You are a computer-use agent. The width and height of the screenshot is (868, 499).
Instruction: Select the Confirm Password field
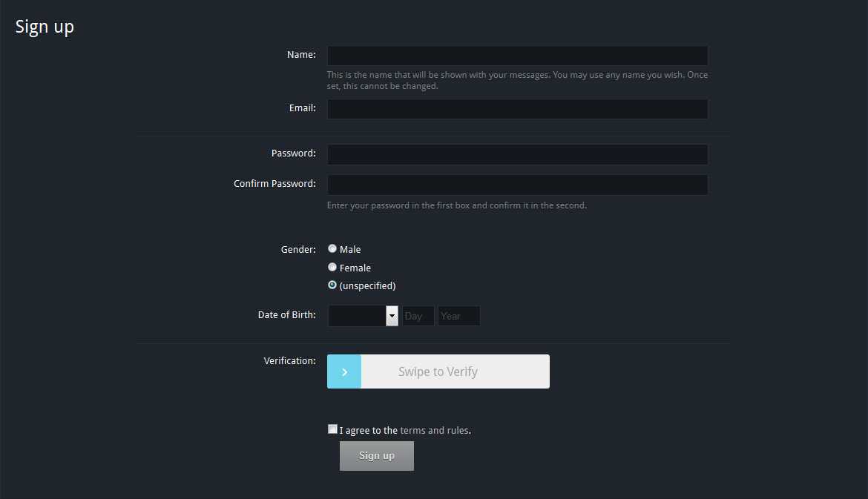click(517, 185)
